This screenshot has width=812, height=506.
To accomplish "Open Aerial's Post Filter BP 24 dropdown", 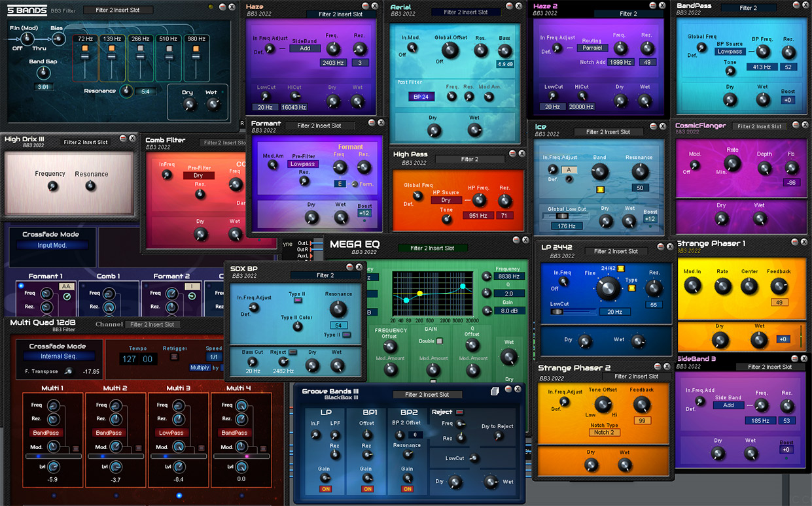I will 420,97.
